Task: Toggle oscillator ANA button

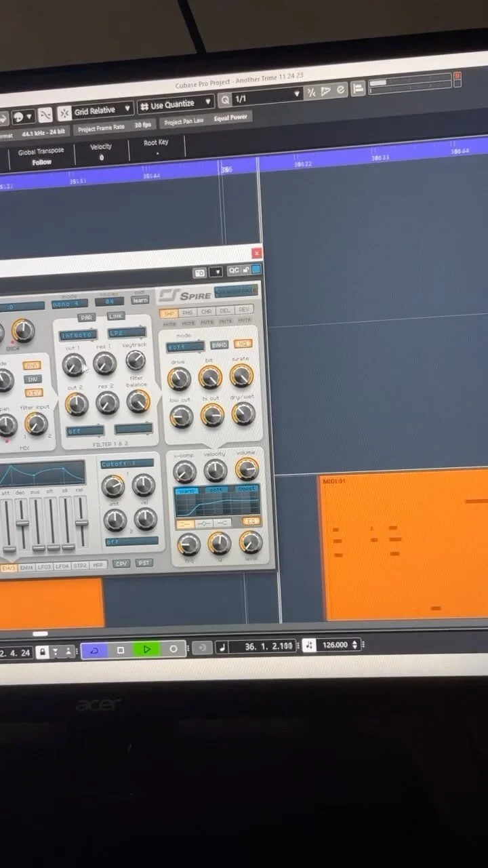Action: (x=32, y=366)
